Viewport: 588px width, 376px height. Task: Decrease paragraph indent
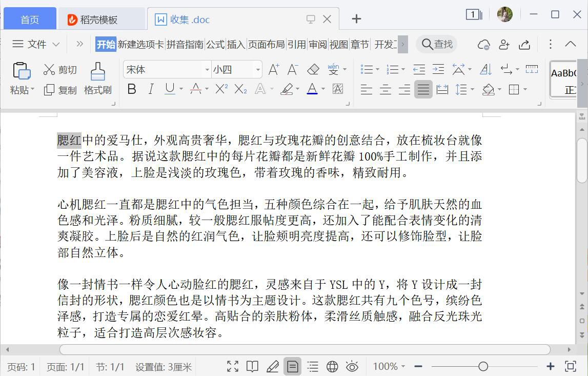[x=419, y=69]
